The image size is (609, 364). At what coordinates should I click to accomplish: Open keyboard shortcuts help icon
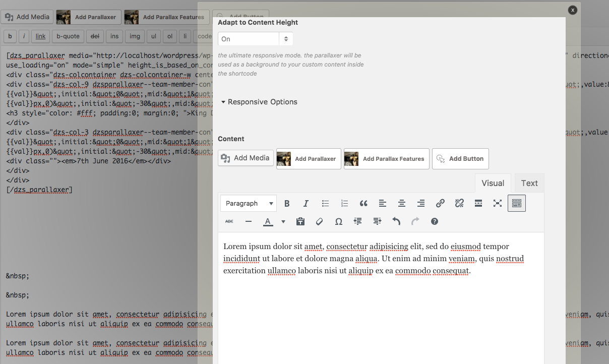pyautogui.click(x=435, y=221)
